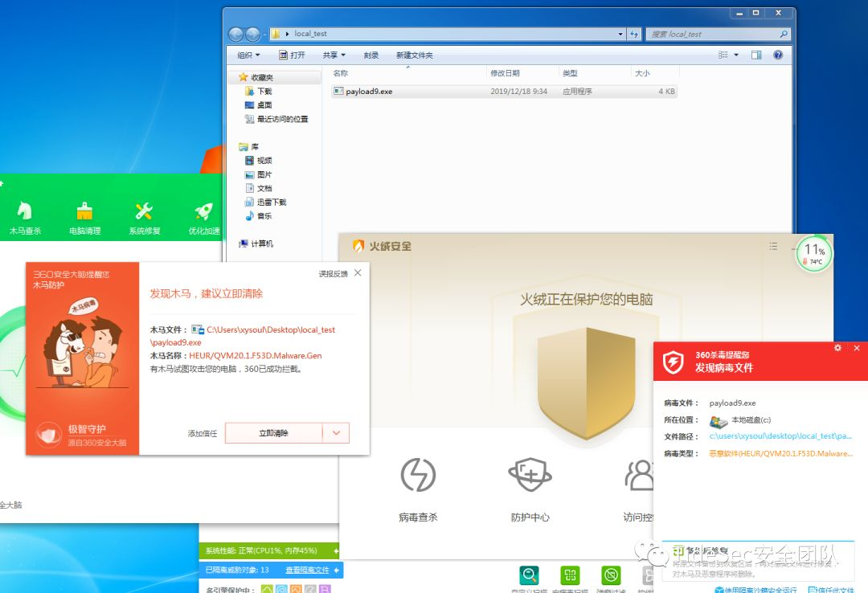This screenshot has height=593, width=868.
Task: Click the Trojan name HEUR/QVM20.1.F53D.Malware.Gen text
Action: point(256,355)
